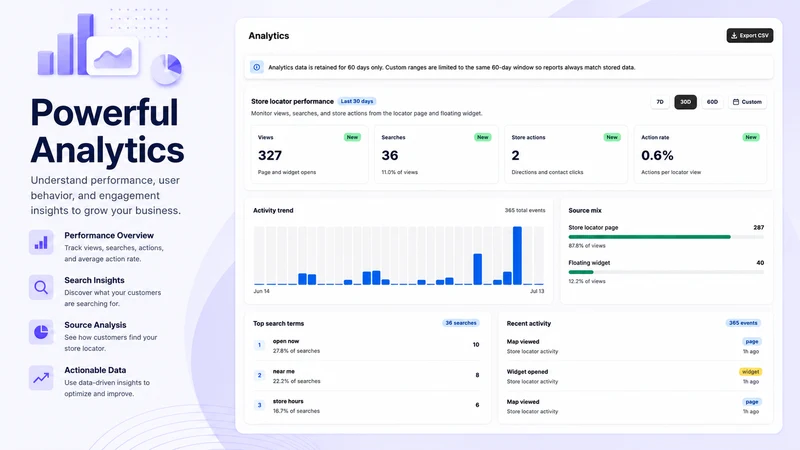Click the New badge on Action rate card
This screenshot has height=450, width=800.
click(x=751, y=137)
